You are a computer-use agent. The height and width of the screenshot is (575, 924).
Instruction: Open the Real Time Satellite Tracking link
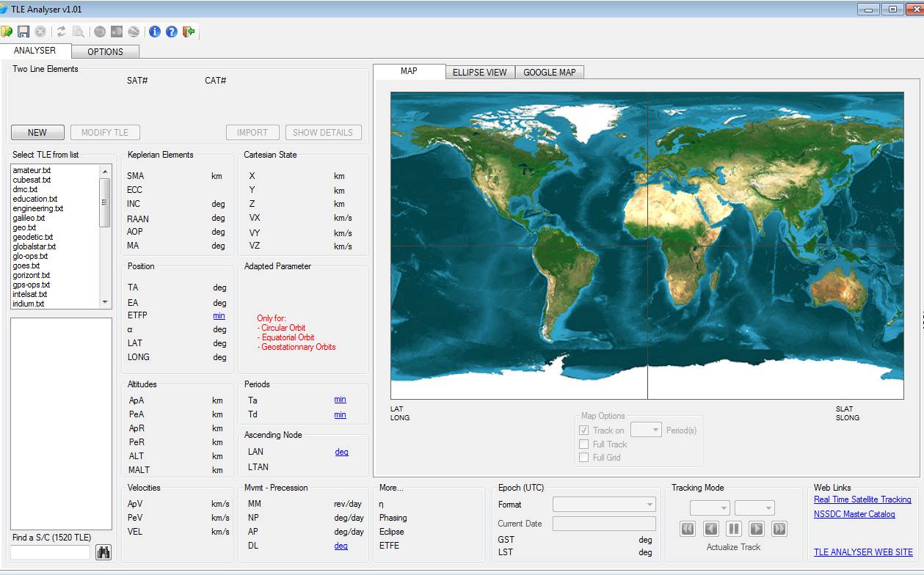click(x=862, y=499)
